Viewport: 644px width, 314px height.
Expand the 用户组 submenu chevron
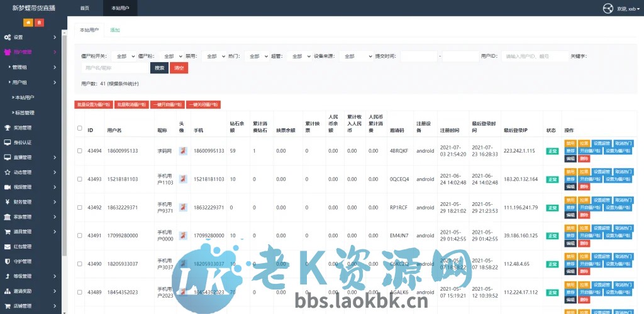coord(55,82)
